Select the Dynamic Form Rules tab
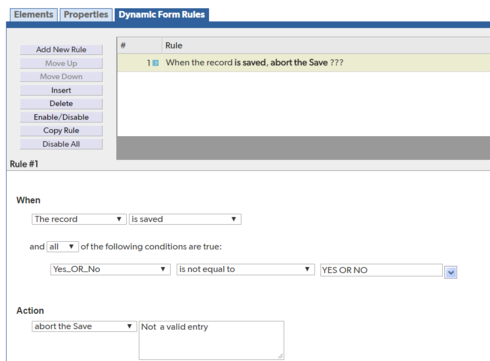490x361 pixels. tap(162, 15)
